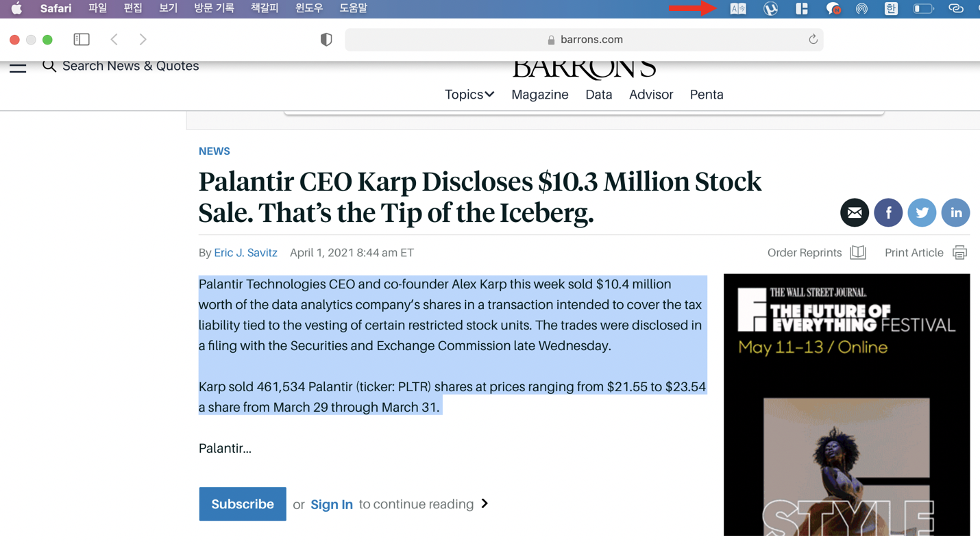
Task: Open the Barron's hamburger menu
Action: click(x=18, y=67)
